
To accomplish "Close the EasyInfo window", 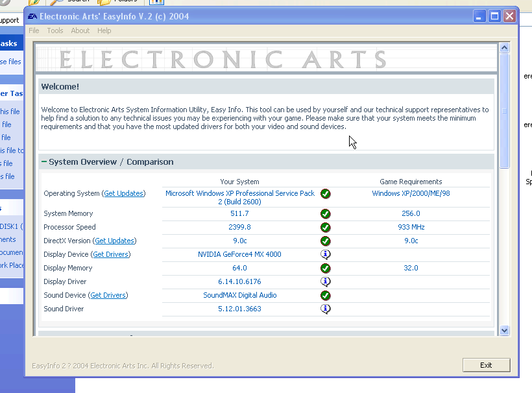I will click(509, 16).
